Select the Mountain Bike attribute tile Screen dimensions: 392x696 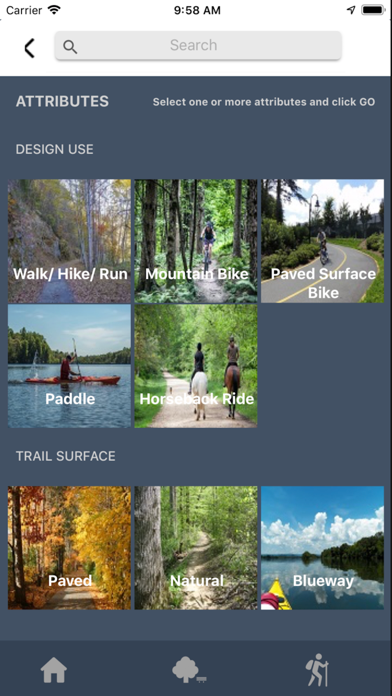pyautogui.click(x=196, y=241)
